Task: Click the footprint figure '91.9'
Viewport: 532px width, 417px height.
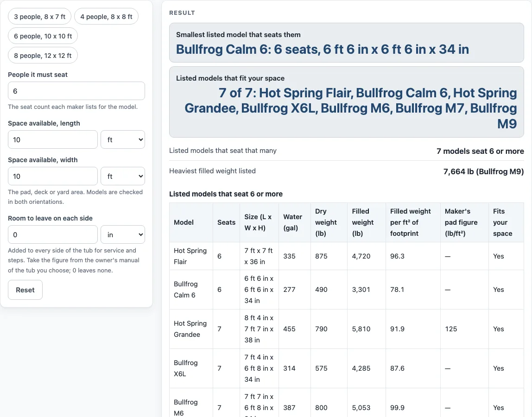Action: (397, 329)
